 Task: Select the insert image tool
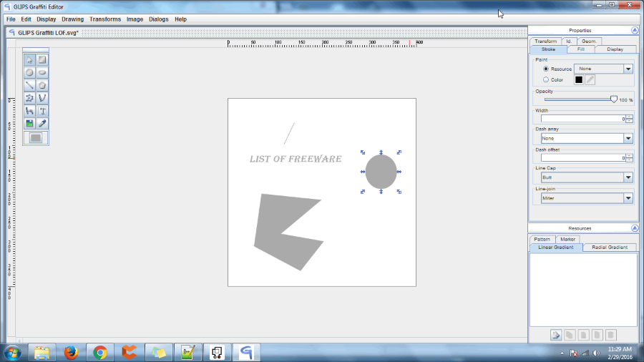[x=29, y=124]
